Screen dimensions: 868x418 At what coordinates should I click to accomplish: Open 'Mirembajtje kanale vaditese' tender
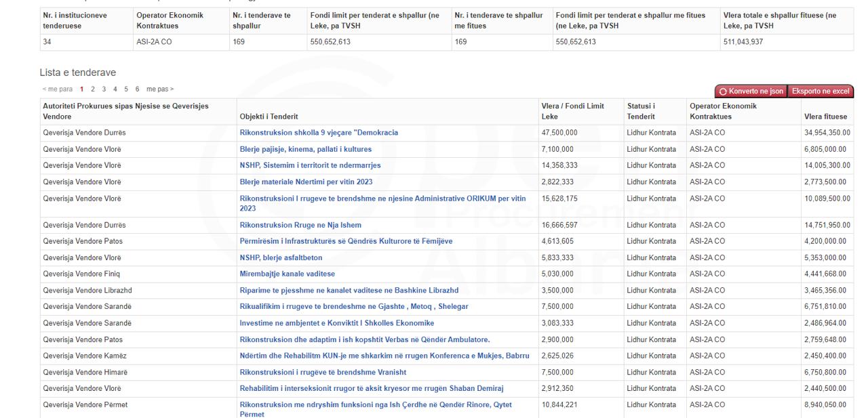287,274
